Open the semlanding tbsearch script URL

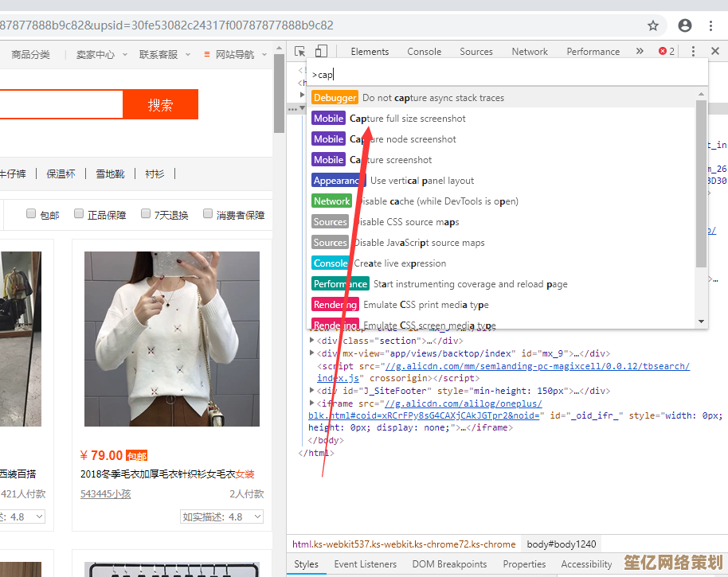[537, 366]
